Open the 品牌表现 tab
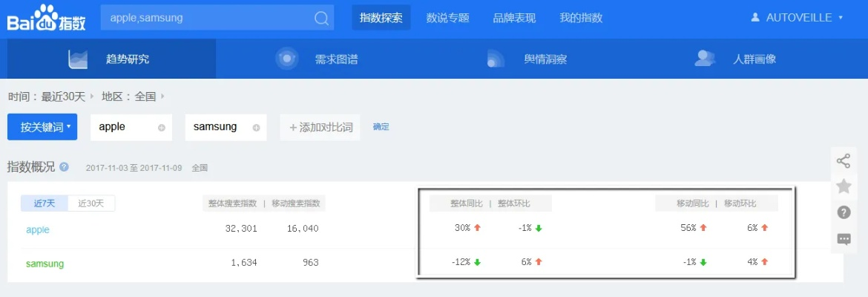The height and width of the screenshot is (297, 868). coord(514,18)
